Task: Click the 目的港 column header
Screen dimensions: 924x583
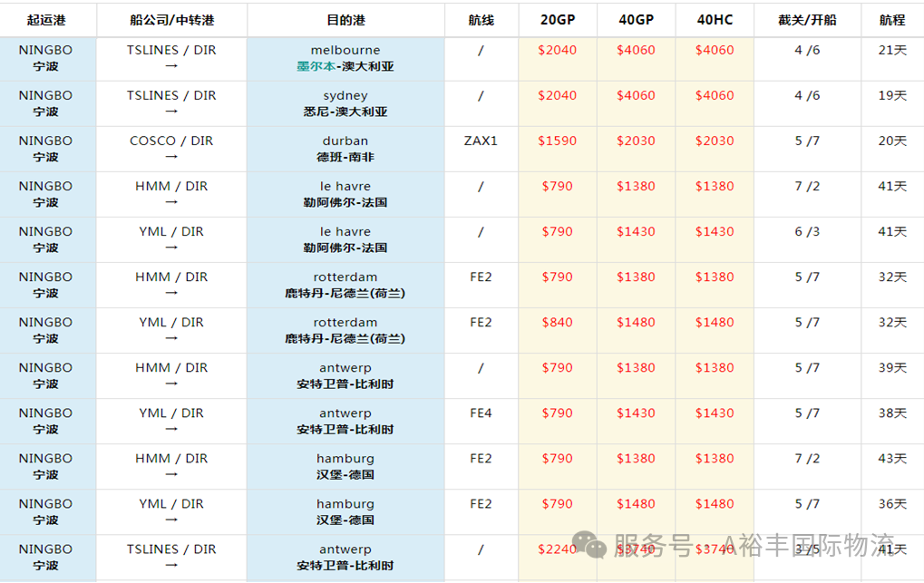Action: (345, 20)
